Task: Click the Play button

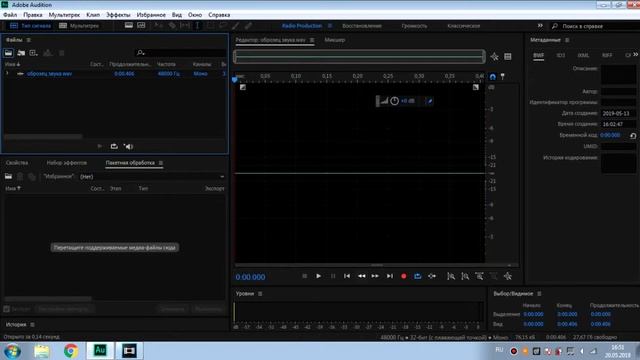Action: click(x=318, y=276)
